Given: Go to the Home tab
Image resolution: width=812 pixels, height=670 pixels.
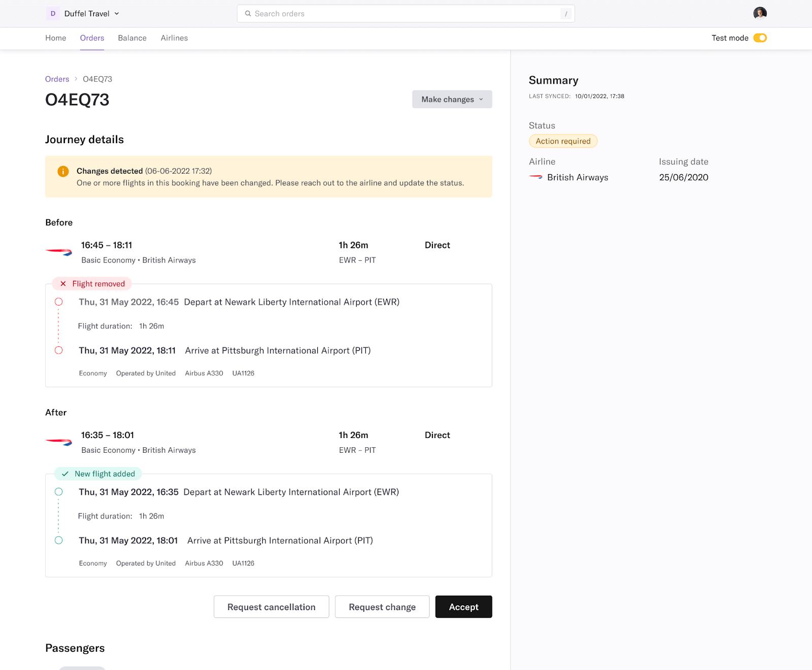Looking at the screenshot, I should [55, 38].
